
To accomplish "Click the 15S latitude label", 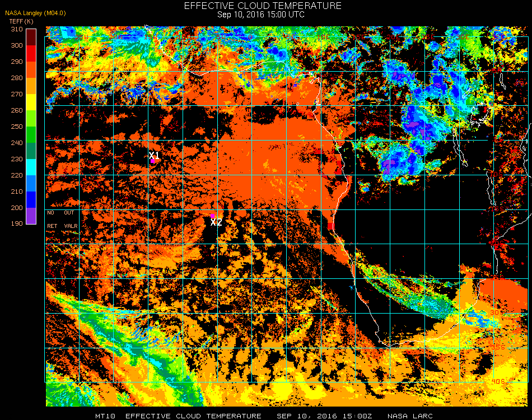I will [497, 209].
